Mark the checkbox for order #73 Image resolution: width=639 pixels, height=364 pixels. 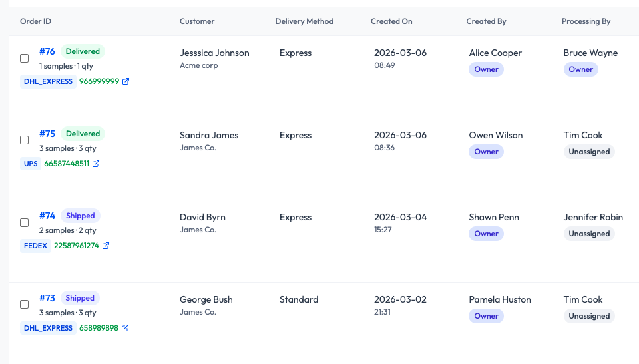25,305
